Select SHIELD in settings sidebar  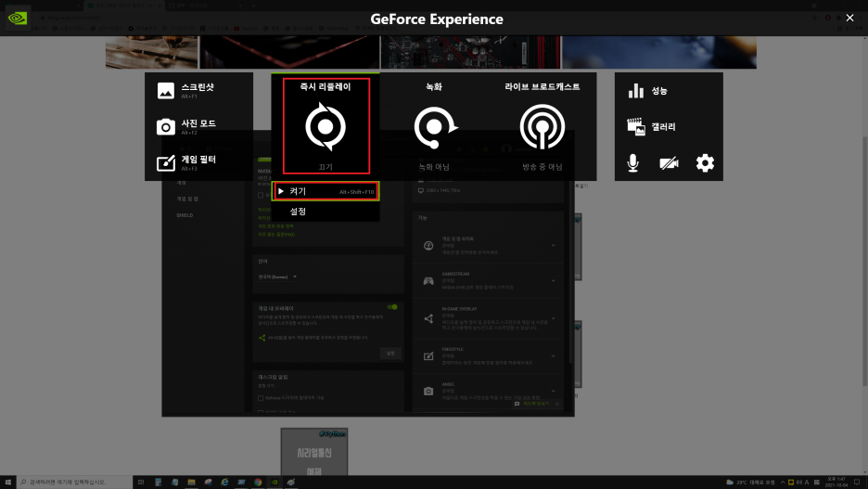coord(185,215)
